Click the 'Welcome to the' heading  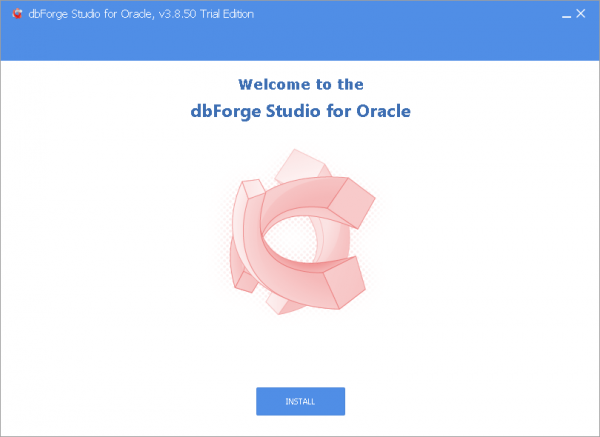pos(301,84)
